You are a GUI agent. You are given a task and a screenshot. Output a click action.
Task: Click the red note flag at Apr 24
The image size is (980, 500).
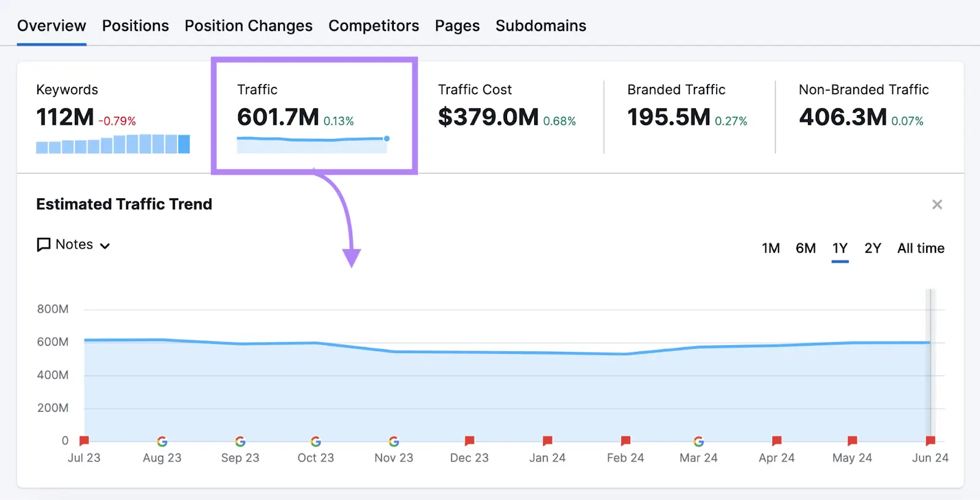pyautogui.click(x=777, y=441)
